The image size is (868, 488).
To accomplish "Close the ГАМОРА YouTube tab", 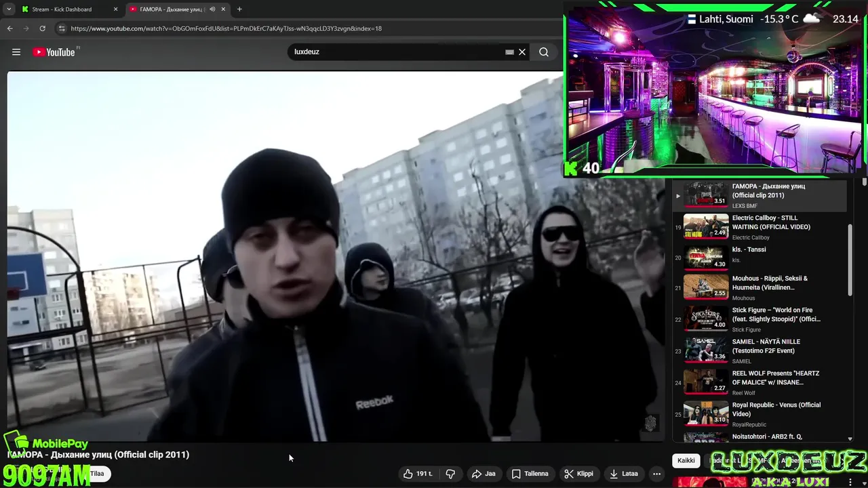I will pos(223,9).
